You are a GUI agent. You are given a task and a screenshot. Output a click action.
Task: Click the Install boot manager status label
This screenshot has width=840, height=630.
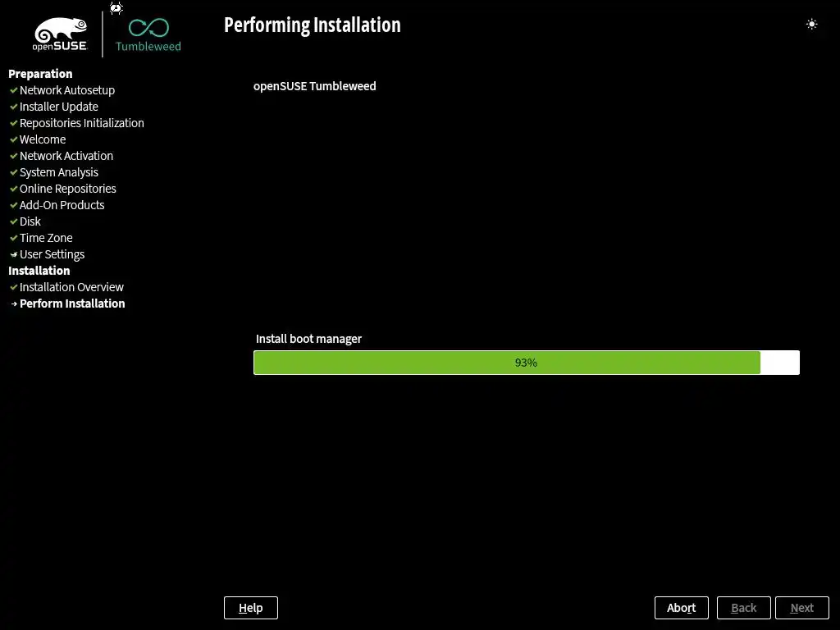tap(308, 339)
